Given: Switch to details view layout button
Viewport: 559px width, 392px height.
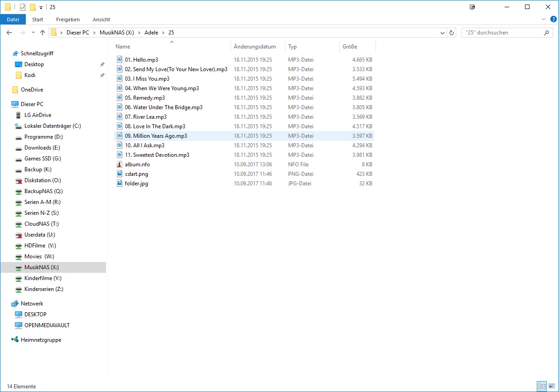Looking at the screenshot, I should pyautogui.click(x=542, y=387).
